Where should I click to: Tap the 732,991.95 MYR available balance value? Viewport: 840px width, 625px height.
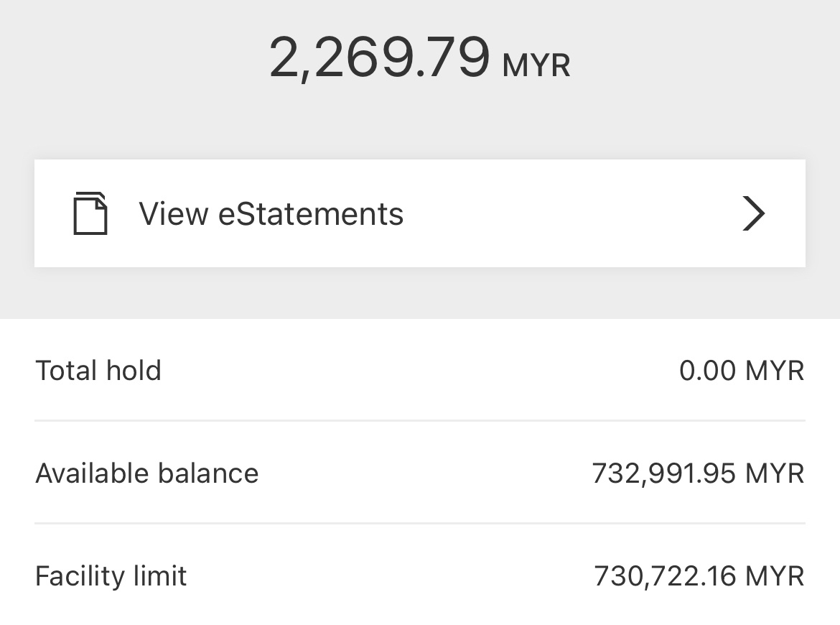(698, 474)
